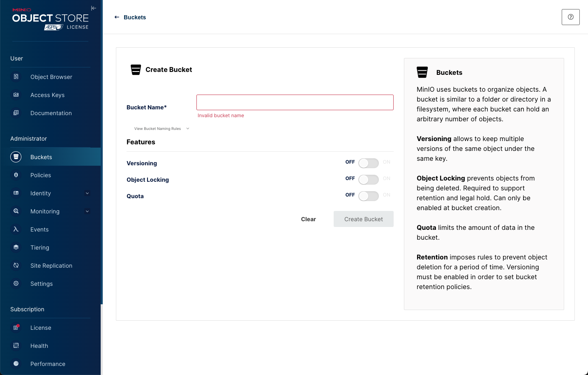Screen dimensions: 588x375
Task: Click the bucket icon in Buckets info panel
Action: (422, 72)
